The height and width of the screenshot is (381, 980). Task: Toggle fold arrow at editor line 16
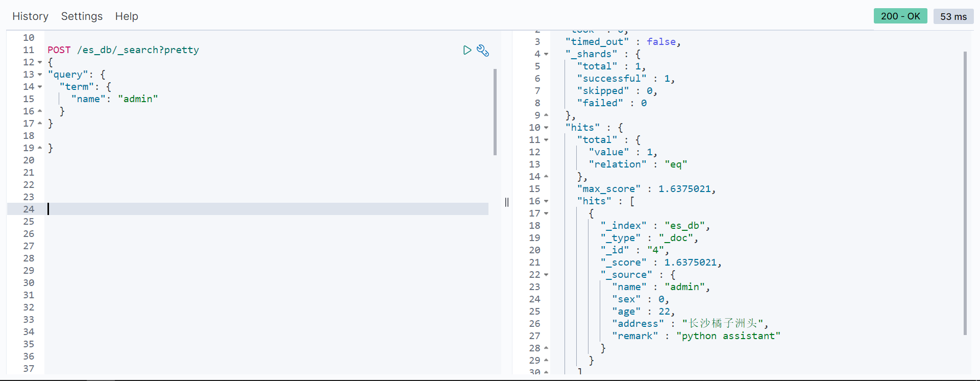[x=40, y=111]
